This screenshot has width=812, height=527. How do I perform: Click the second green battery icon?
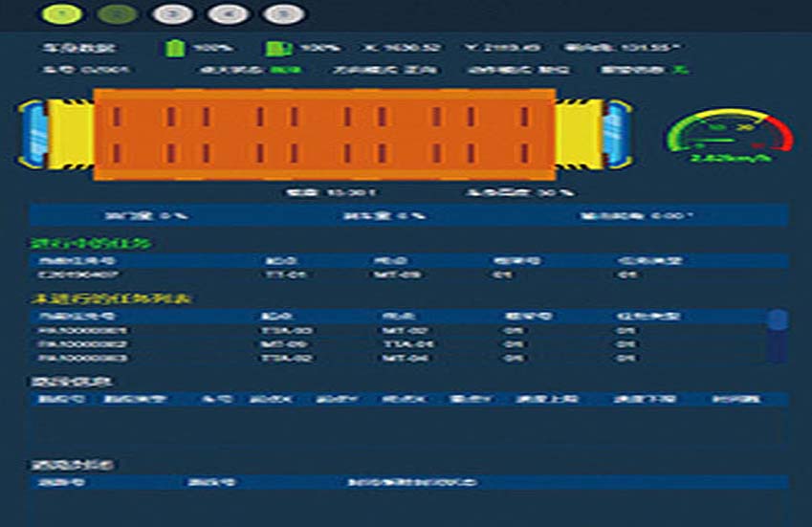(x=274, y=47)
